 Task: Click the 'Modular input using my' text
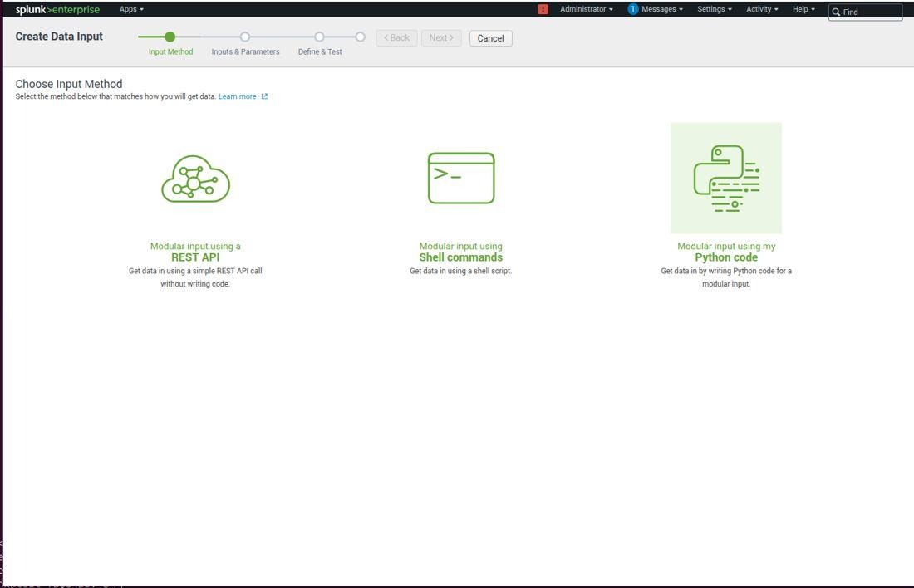pos(726,247)
